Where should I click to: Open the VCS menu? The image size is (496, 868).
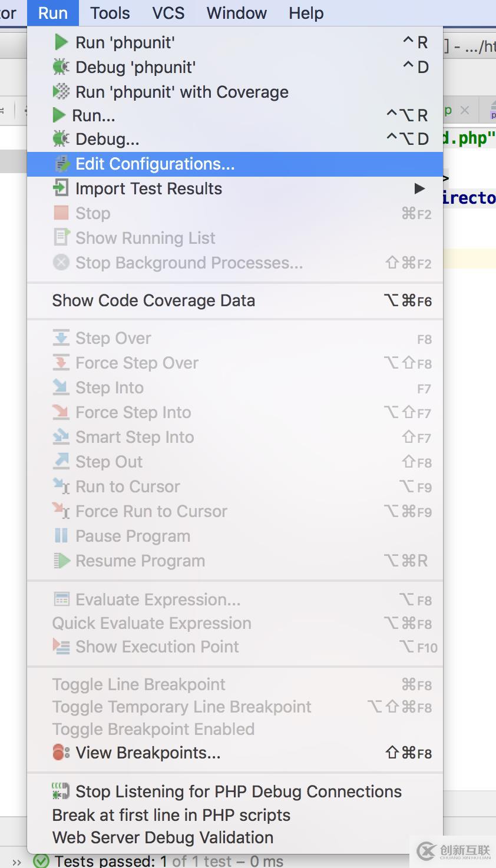coord(168,13)
